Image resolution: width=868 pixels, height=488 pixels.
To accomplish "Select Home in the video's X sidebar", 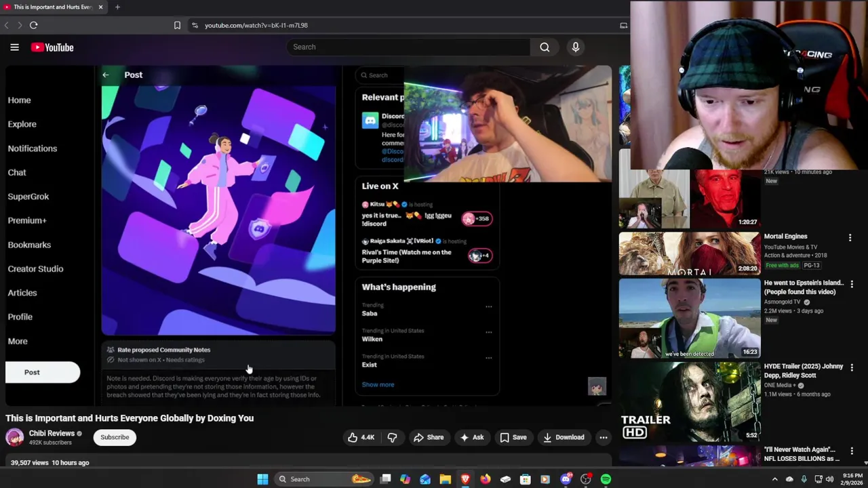I will 19,100.
